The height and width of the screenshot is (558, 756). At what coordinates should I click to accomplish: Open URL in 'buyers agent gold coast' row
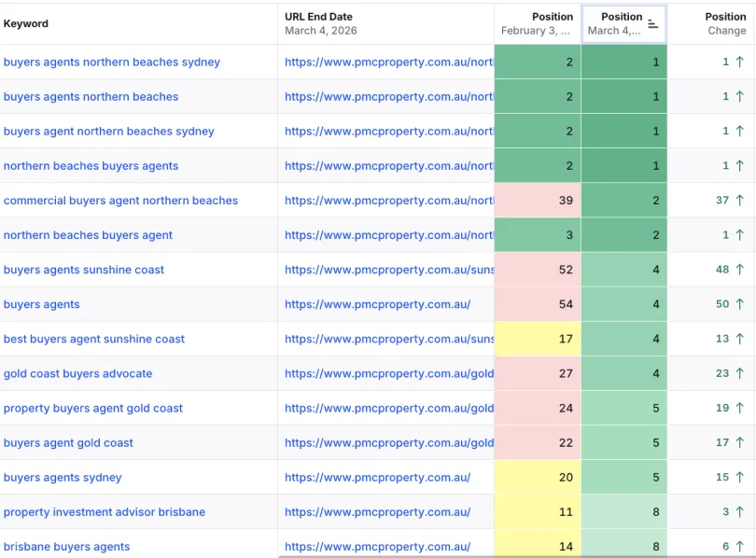click(389, 443)
